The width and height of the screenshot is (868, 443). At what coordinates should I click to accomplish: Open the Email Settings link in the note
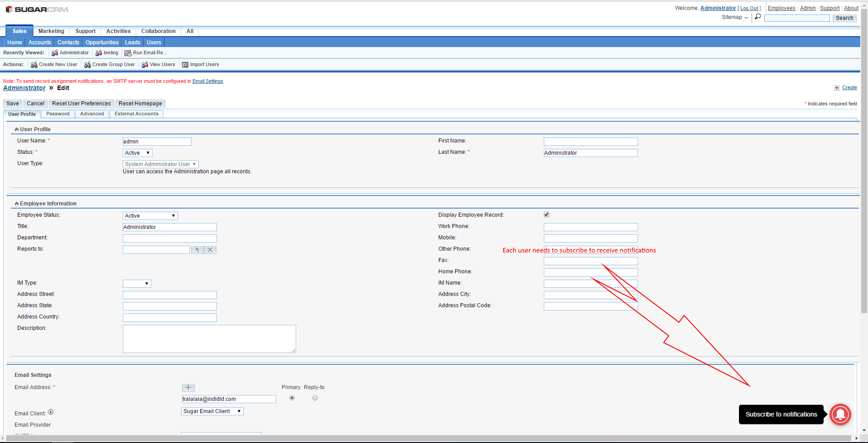point(207,81)
